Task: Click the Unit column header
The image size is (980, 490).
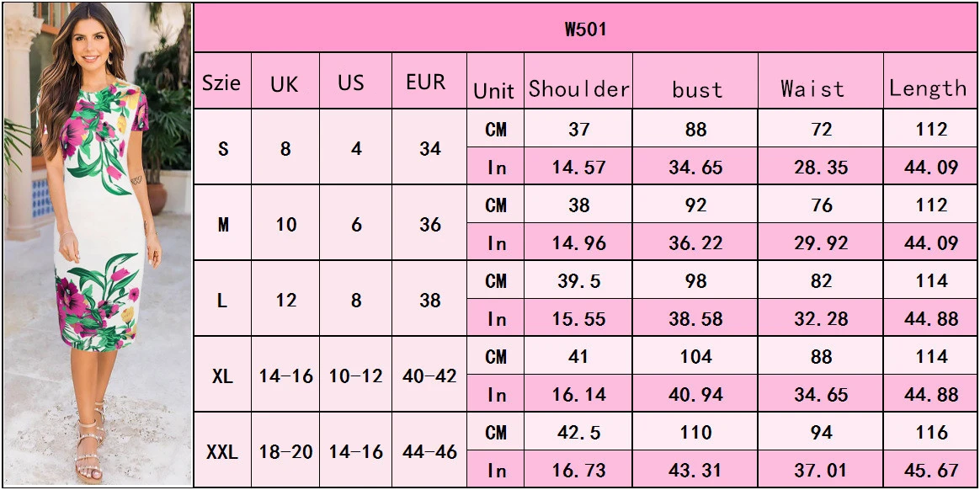Action: [x=494, y=90]
